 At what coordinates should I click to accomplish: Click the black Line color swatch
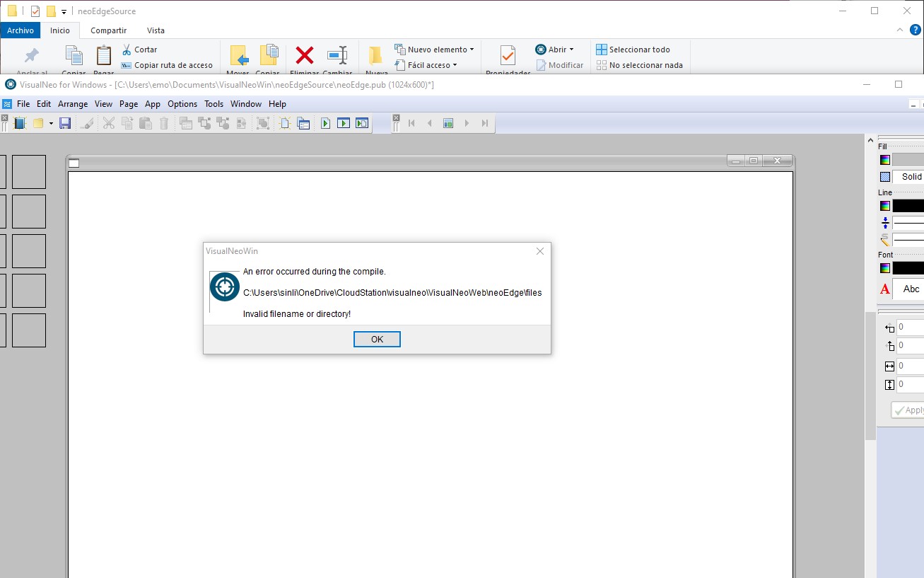coord(908,206)
